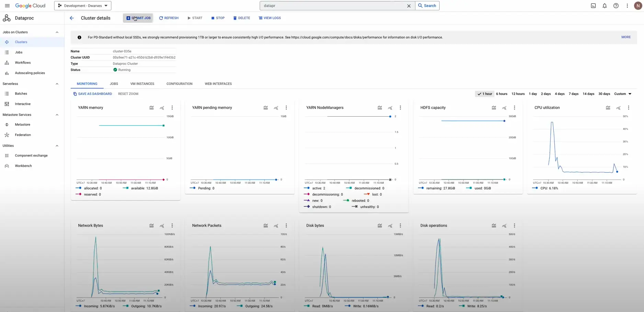Viewport: 644px width, 312px height.
Task: Go back with the left arrow
Action: tap(72, 18)
